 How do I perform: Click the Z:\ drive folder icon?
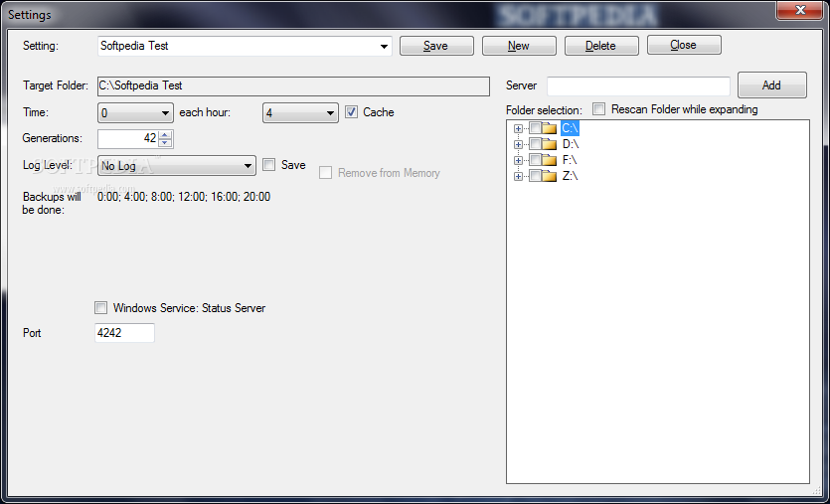(x=549, y=176)
